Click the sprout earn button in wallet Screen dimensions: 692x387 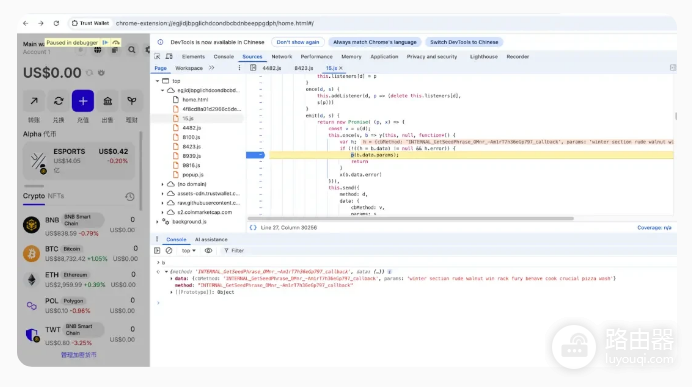132,101
